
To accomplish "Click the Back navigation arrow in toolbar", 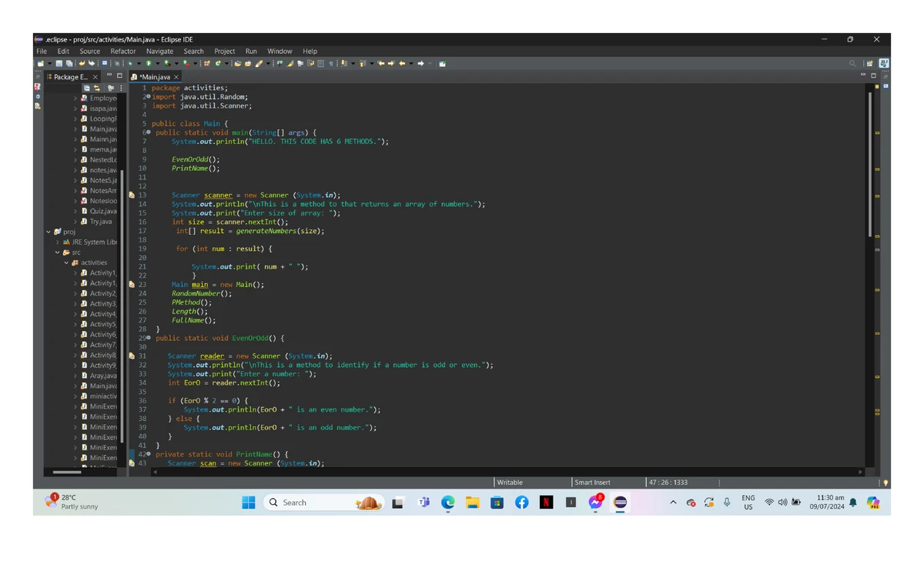I will click(403, 63).
